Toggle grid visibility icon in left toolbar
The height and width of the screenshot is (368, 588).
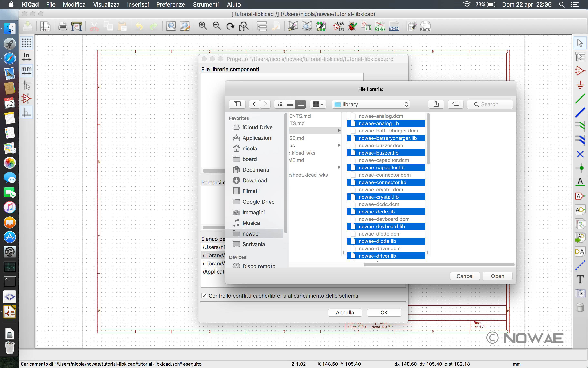[27, 43]
